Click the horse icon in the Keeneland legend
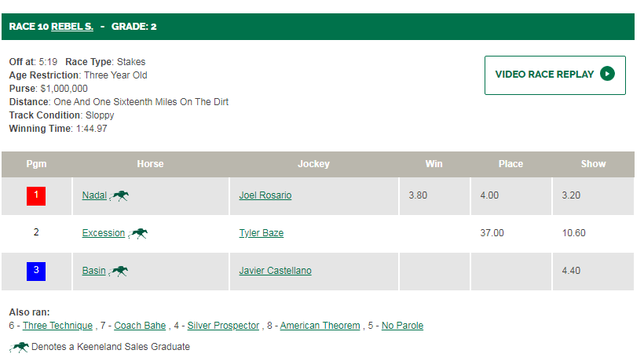Viewport: 644px width, 361px height. tap(20, 347)
